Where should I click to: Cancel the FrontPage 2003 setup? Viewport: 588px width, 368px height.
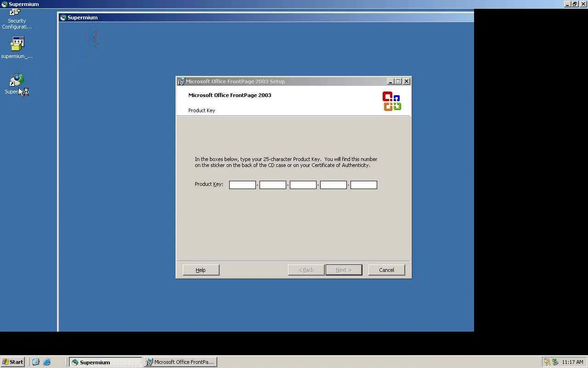click(x=386, y=270)
